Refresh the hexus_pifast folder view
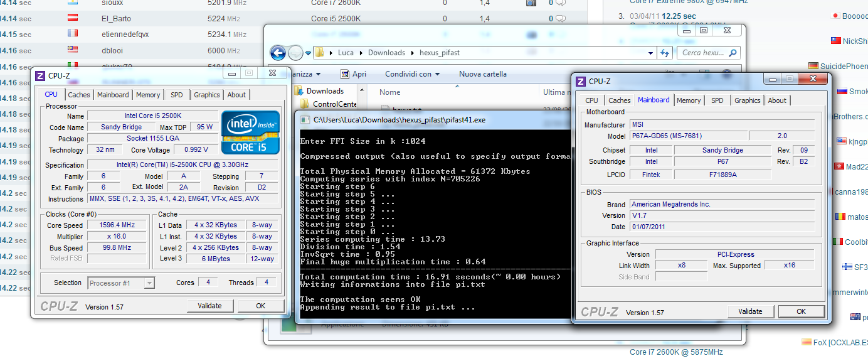868x361 pixels. point(665,53)
